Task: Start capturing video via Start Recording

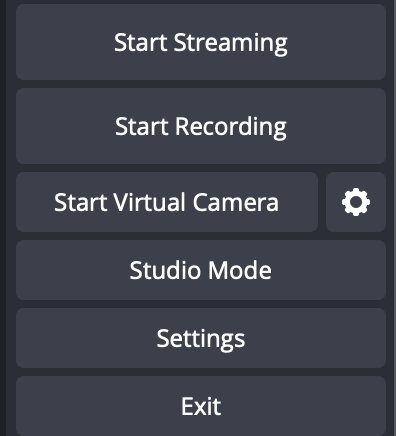Action: [x=201, y=126]
